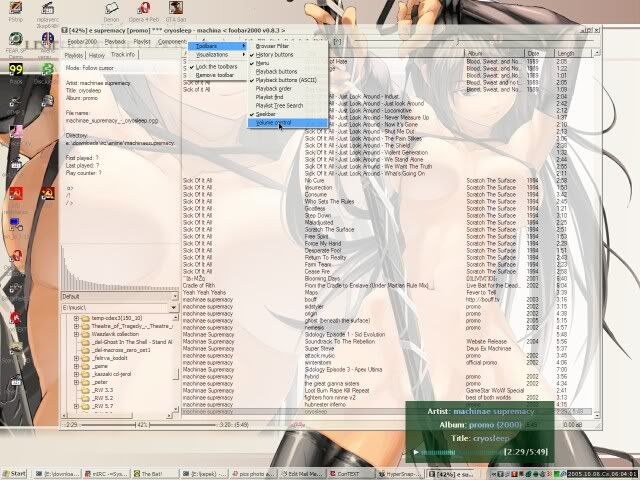The width and height of the screenshot is (640, 480).
Task: Click the Start button
Action: 14,474
